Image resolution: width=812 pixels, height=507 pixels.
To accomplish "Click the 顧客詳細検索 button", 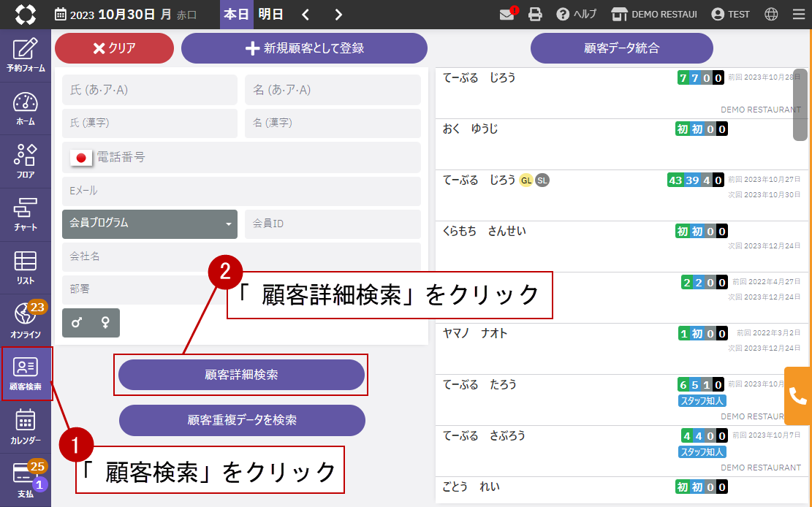I will (241, 375).
